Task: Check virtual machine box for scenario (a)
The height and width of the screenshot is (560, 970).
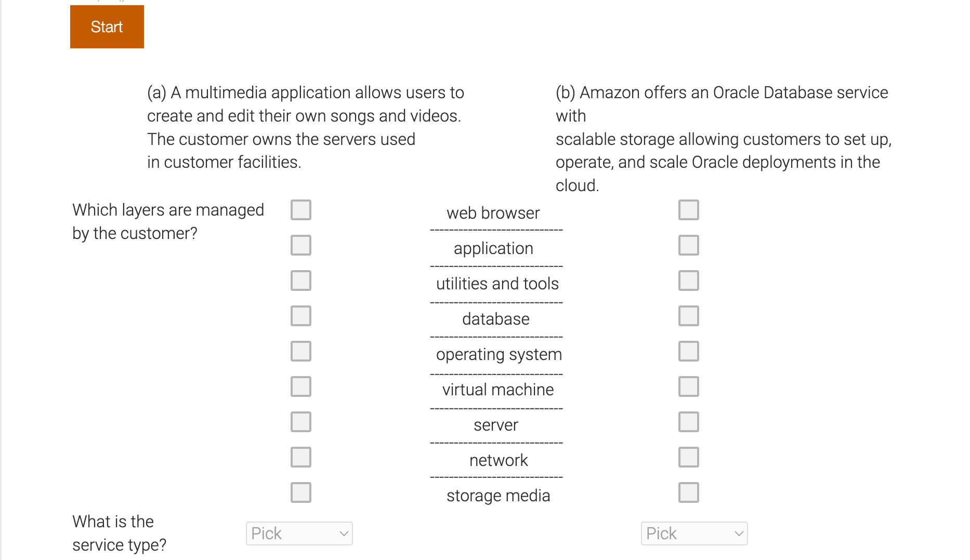Action: click(300, 386)
